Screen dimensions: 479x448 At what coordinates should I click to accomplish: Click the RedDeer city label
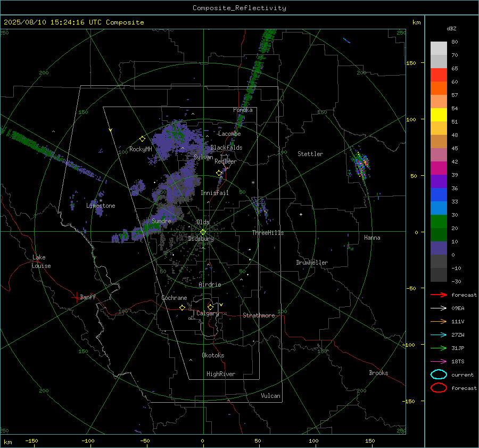(226, 161)
